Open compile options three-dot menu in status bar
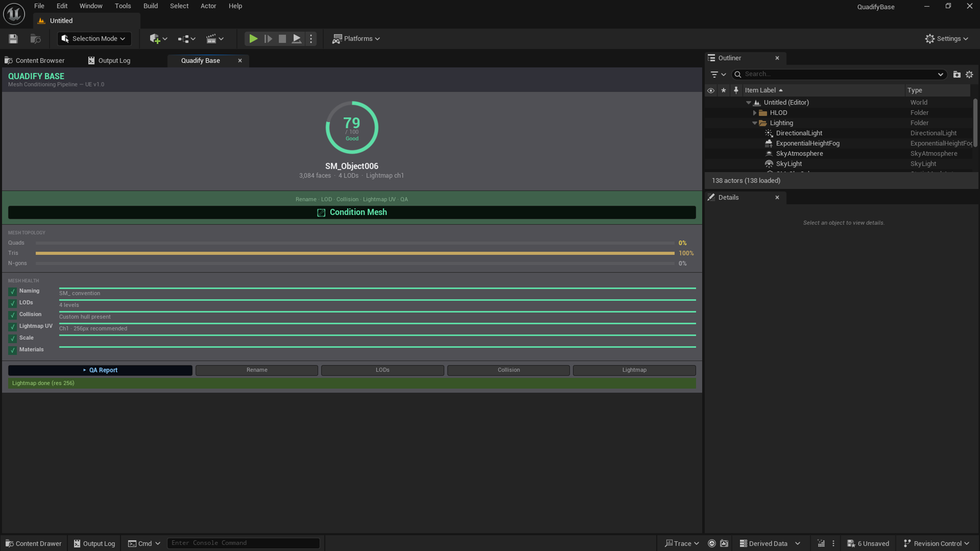 834,543
